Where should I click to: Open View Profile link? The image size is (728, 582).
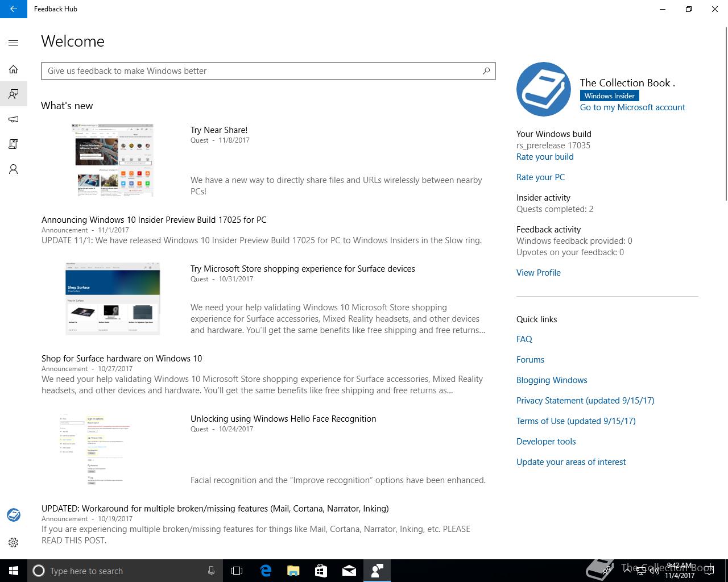539,273
